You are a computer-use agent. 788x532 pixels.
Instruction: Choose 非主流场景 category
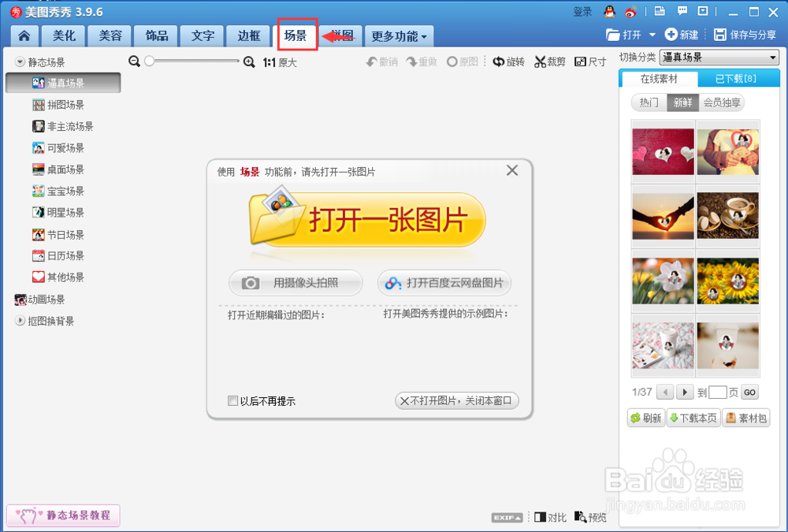click(x=63, y=126)
